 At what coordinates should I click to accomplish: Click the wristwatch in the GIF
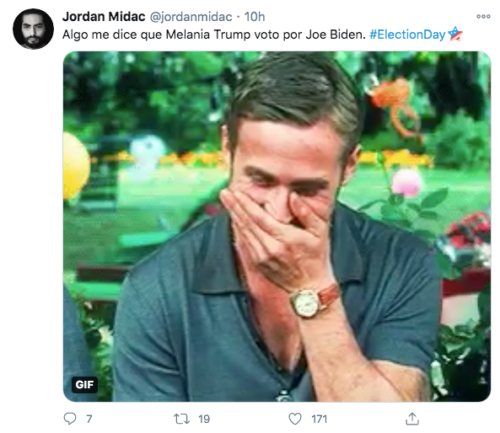[x=314, y=301]
